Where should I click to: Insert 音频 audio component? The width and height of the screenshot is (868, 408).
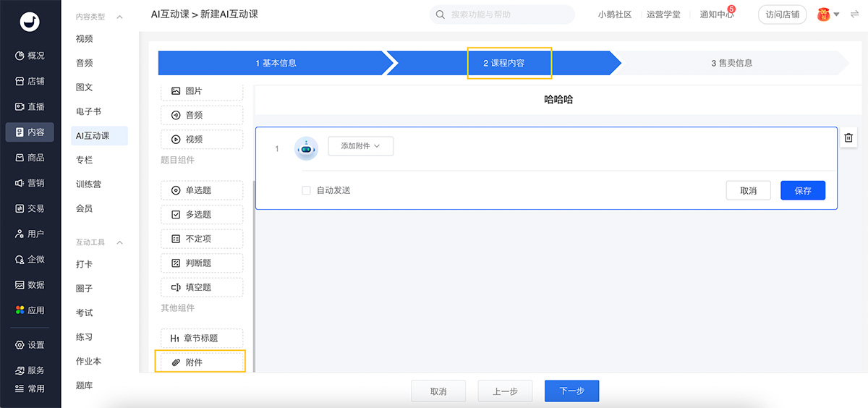click(x=202, y=115)
